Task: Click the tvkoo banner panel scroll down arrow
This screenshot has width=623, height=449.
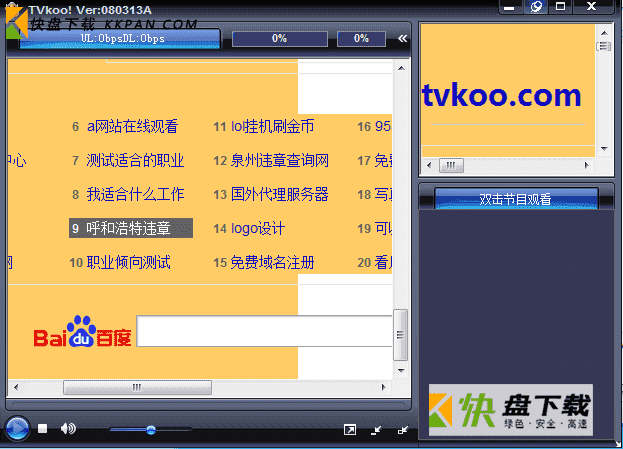Action: (604, 149)
